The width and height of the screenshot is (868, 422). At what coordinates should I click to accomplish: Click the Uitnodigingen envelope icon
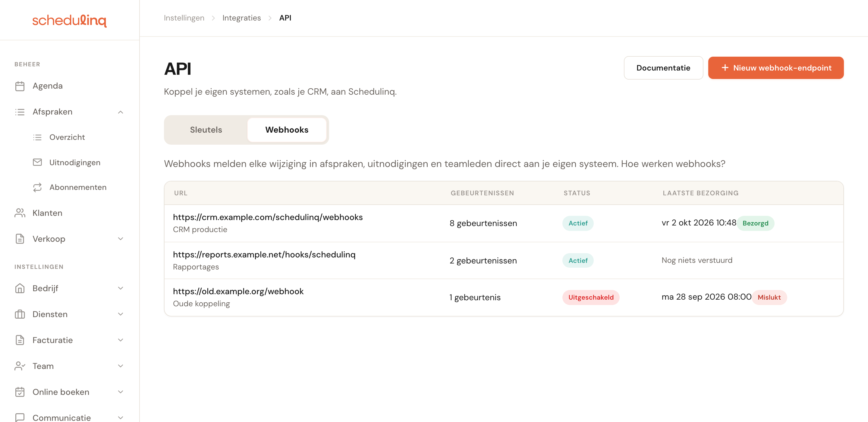37,162
